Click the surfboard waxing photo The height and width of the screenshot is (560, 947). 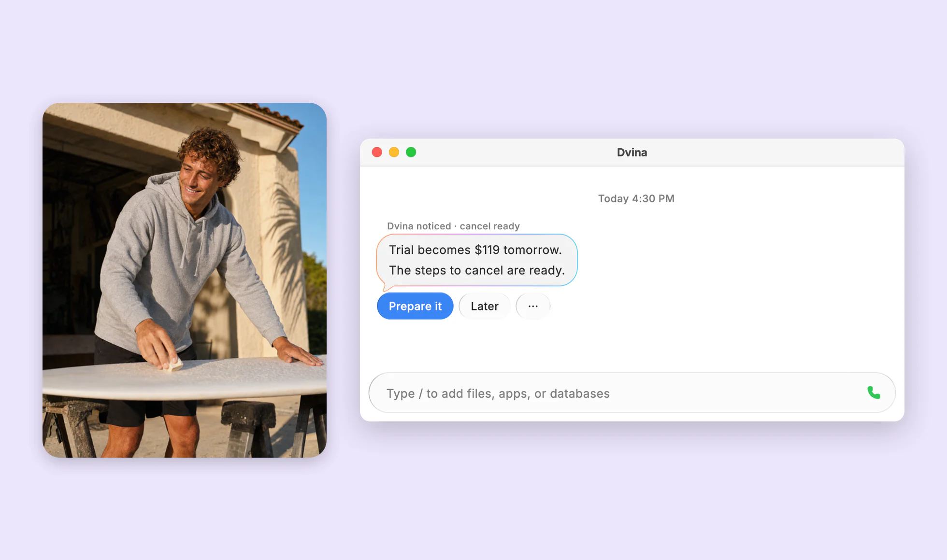(185, 280)
